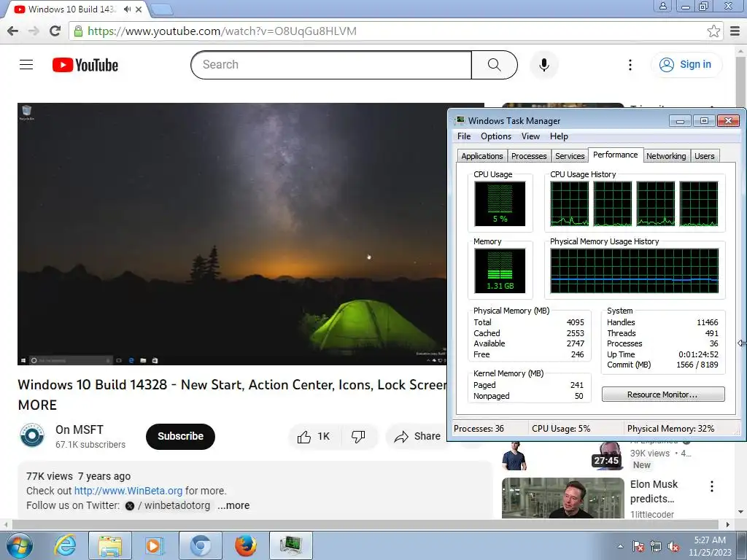Image resolution: width=747 pixels, height=560 pixels.
Task: Open the On MSFT channel avatar
Action: pos(32,436)
